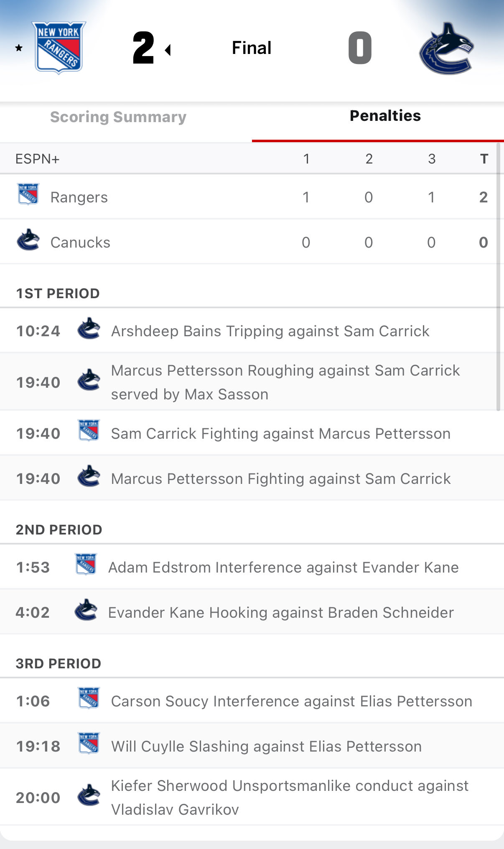
Task: Tap Canucks logo beside Evander Kane hooking
Action: click(86, 610)
